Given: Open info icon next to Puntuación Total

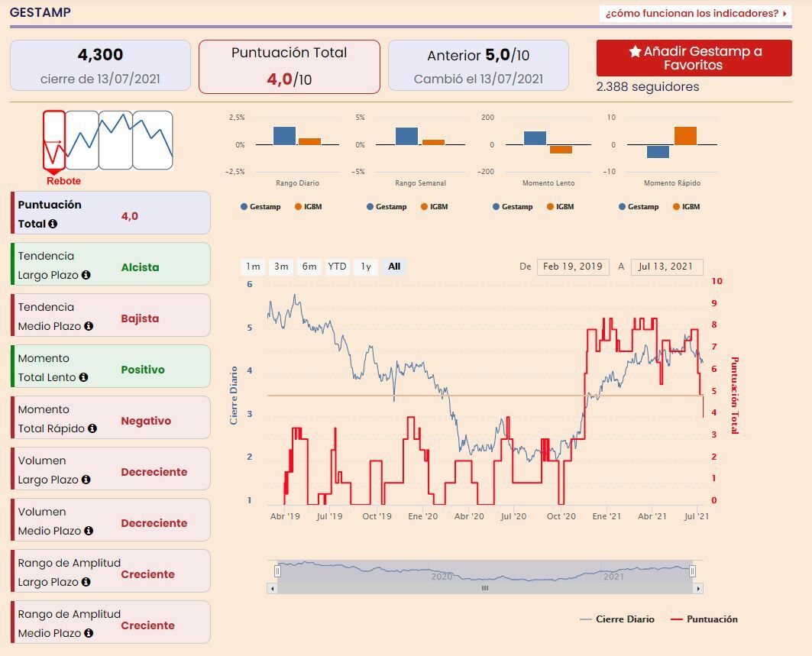Looking at the screenshot, I should point(53,224).
